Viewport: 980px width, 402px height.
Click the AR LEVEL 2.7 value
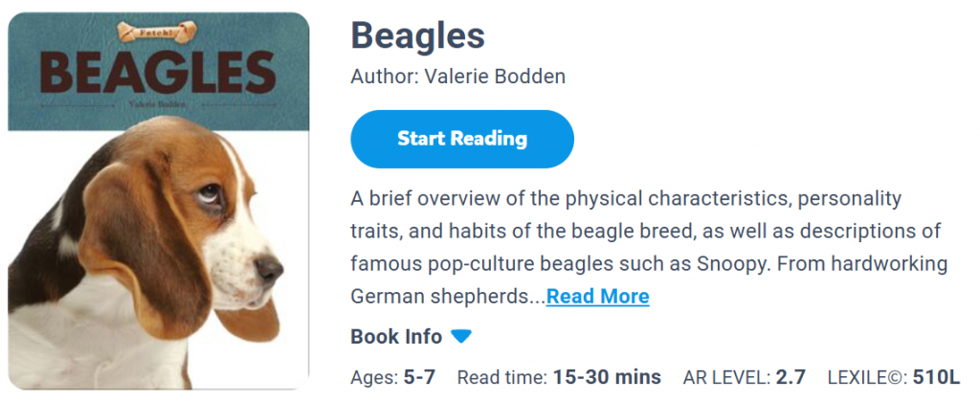point(791,377)
